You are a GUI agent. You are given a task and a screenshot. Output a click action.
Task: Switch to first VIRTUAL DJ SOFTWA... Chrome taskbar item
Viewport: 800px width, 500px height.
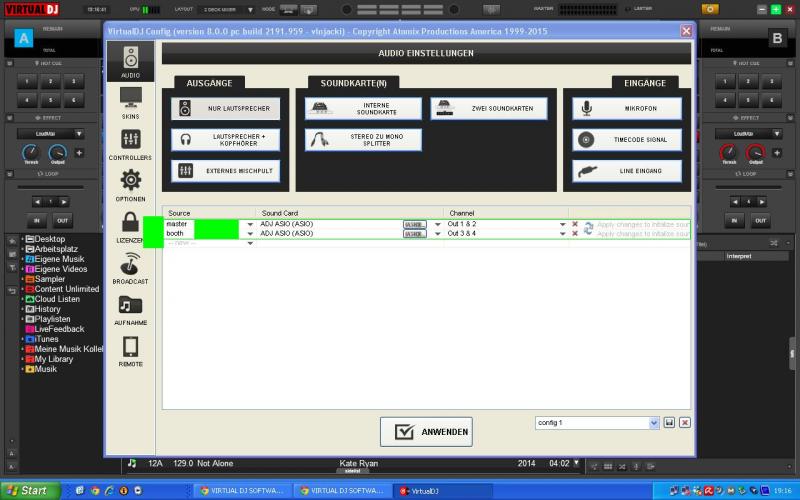(x=242, y=491)
